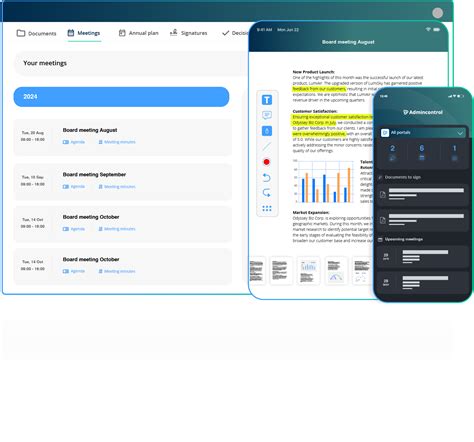
Task: Tap the counter showing 6 on the phone
Action: coord(422,152)
